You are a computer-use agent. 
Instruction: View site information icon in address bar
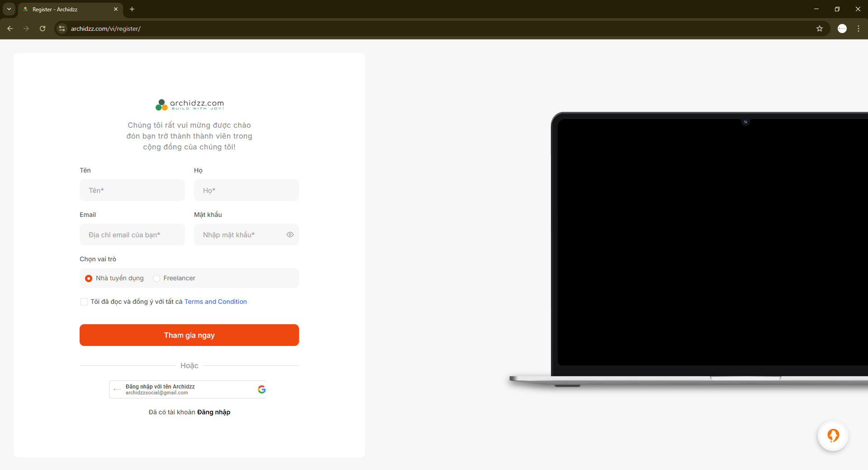tap(62, 29)
